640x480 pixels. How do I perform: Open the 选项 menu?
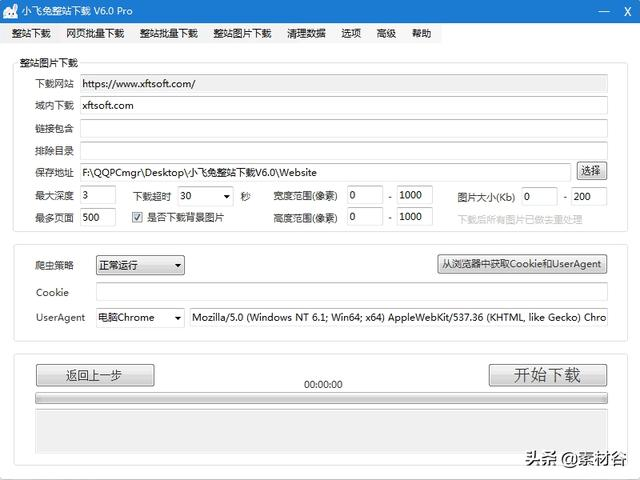tap(351, 33)
